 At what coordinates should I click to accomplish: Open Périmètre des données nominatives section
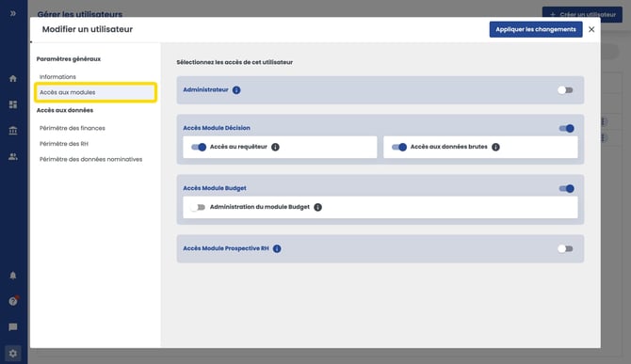tap(91, 160)
